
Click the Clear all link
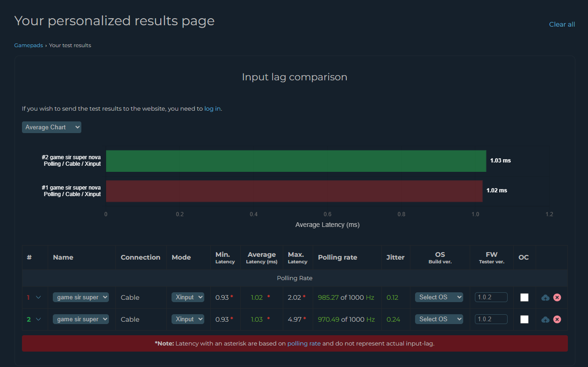click(x=562, y=24)
